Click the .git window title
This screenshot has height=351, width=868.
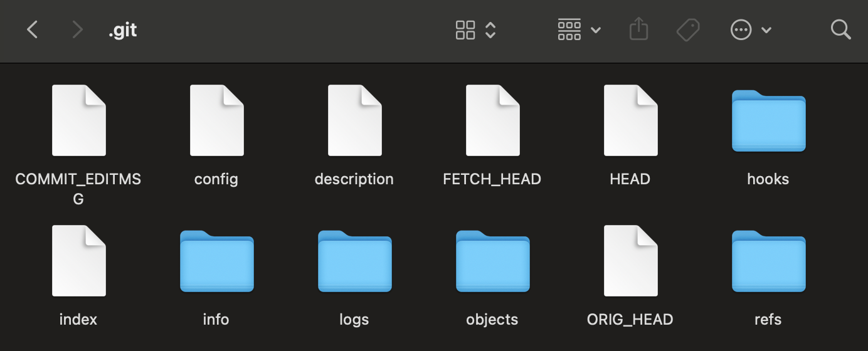(x=122, y=30)
